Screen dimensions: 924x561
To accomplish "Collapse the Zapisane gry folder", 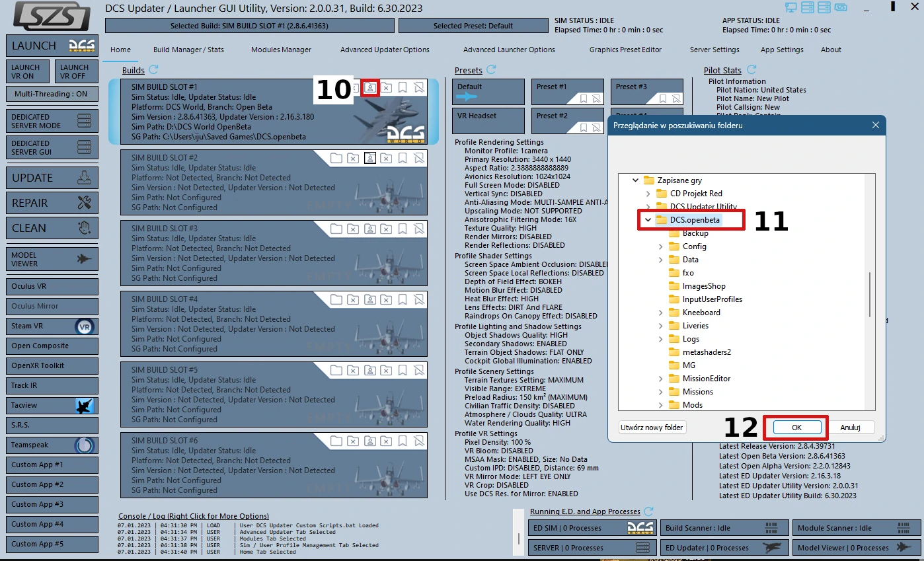I will click(636, 180).
